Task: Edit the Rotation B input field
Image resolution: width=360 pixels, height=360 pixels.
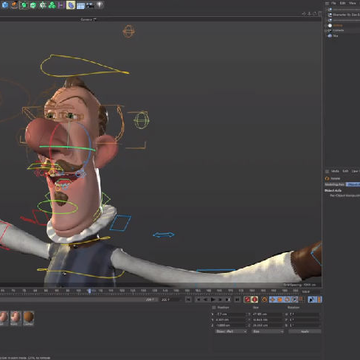Action: (304, 325)
